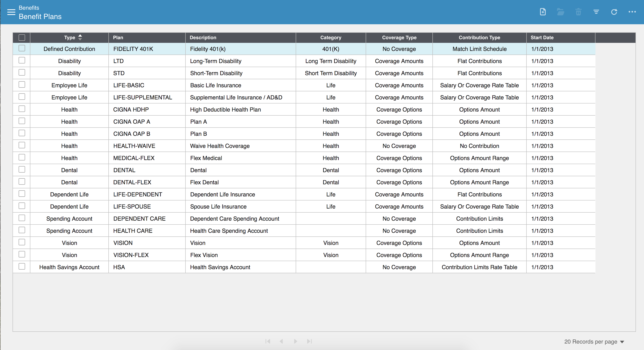The width and height of the screenshot is (644, 350).
Task: Click the Benefits breadcrumb title
Action: [29, 8]
